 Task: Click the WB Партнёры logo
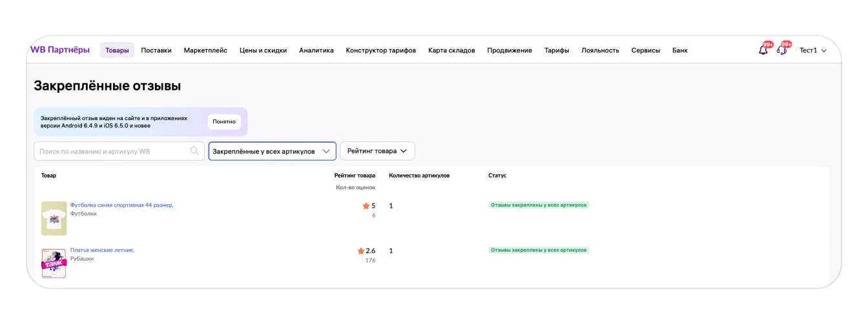tap(60, 50)
